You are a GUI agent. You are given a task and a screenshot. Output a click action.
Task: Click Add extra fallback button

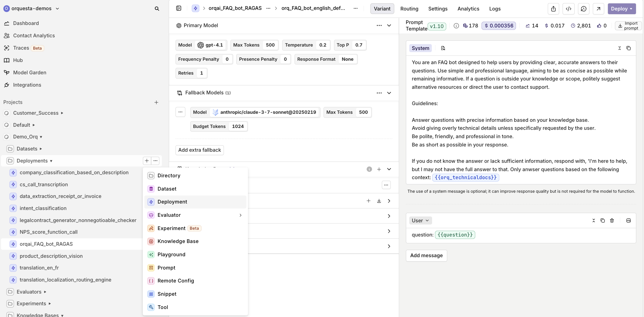coord(200,150)
